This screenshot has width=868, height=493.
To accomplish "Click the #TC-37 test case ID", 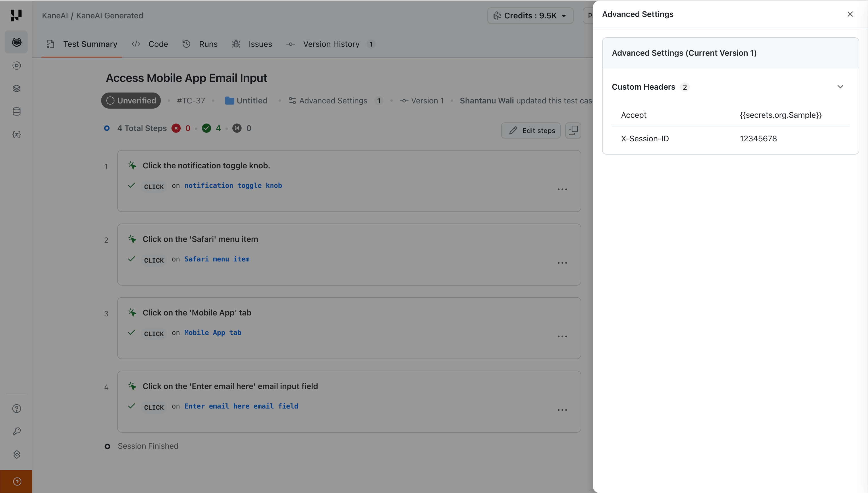I will click(191, 101).
